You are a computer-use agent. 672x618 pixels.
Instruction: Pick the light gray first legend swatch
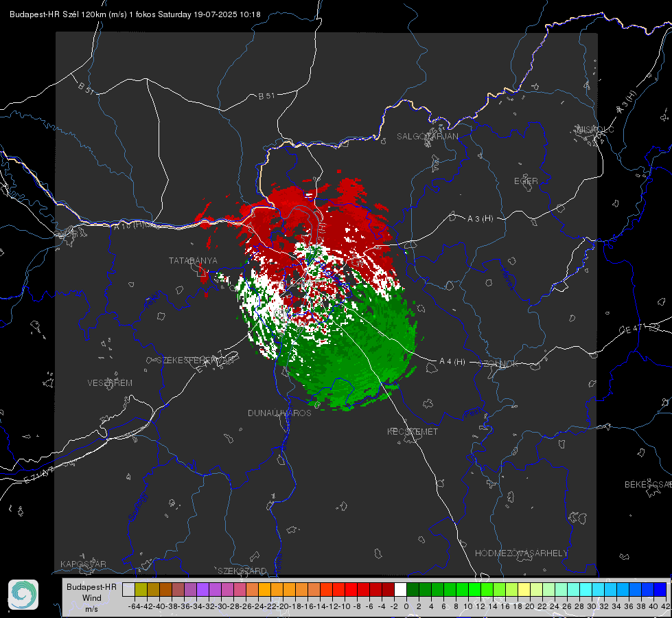click(x=128, y=589)
